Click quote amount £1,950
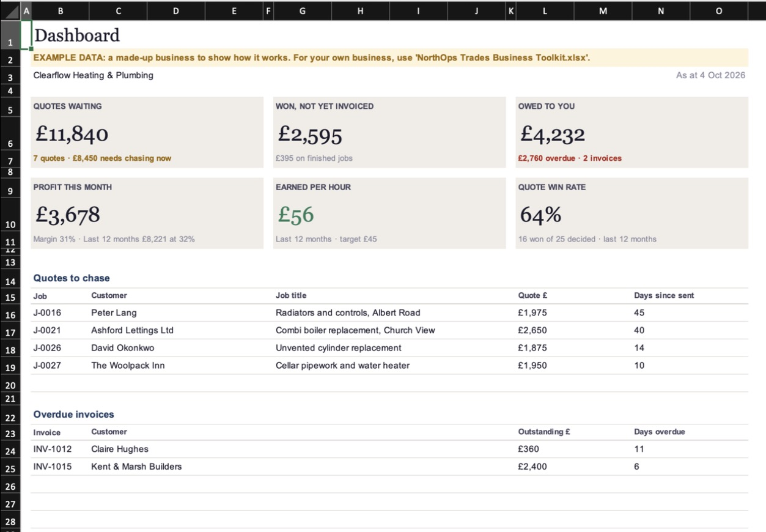This screenshot has height=532, width=766. [532, 366]
